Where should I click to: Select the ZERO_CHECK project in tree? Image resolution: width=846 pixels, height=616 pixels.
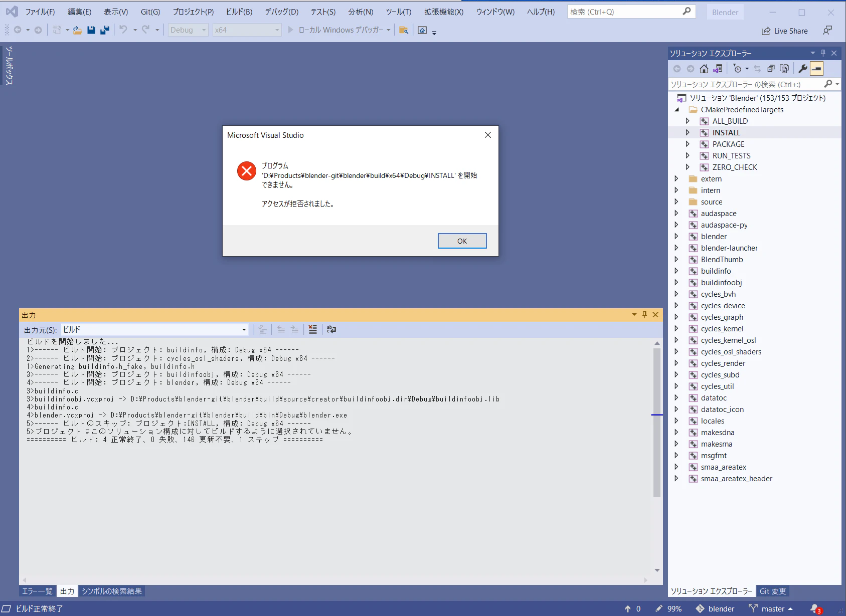pos(735,167)
